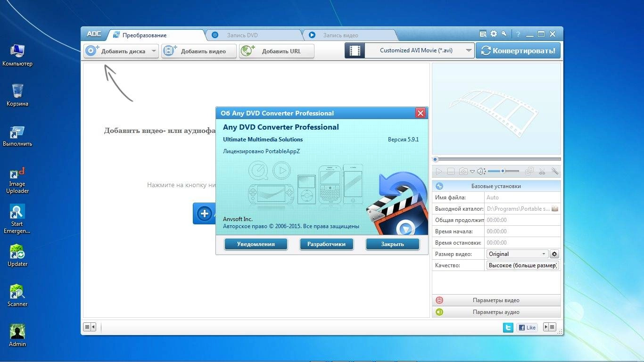
Task: Click Время остановки 00:00:00 value
Action: tap(497, 243)
